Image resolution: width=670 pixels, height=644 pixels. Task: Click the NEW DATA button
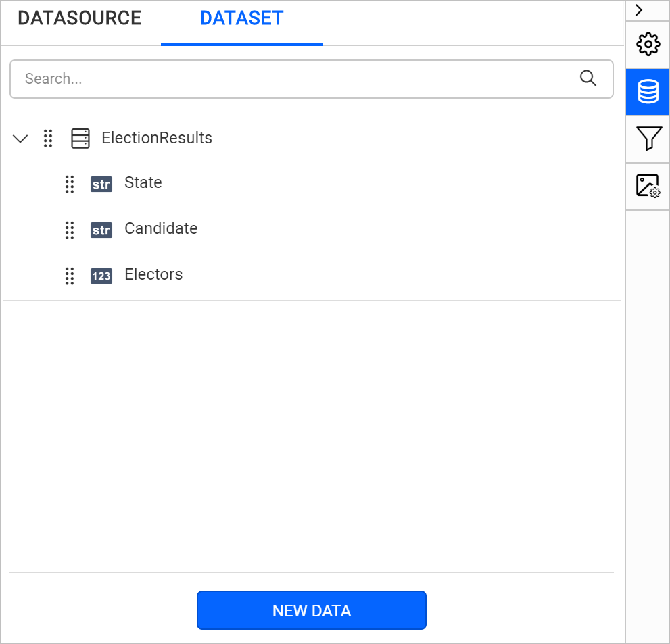coord(312,610)
